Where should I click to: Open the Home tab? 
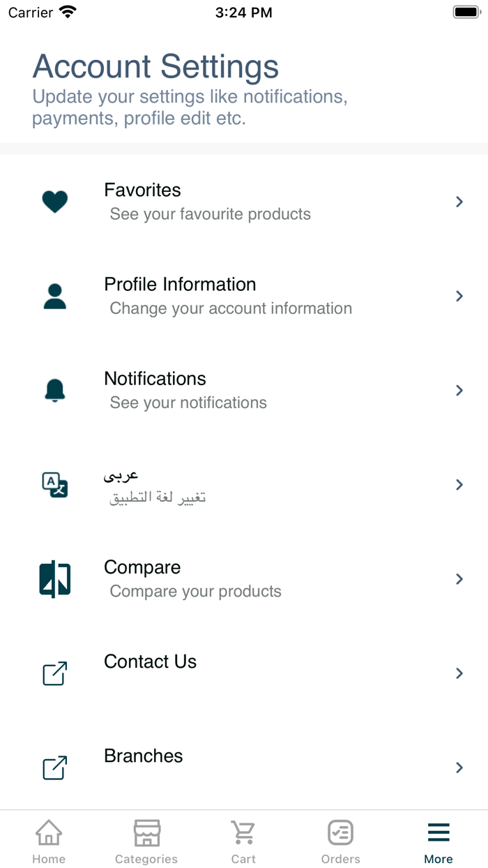pyautogui.click(x=49, y=841)
